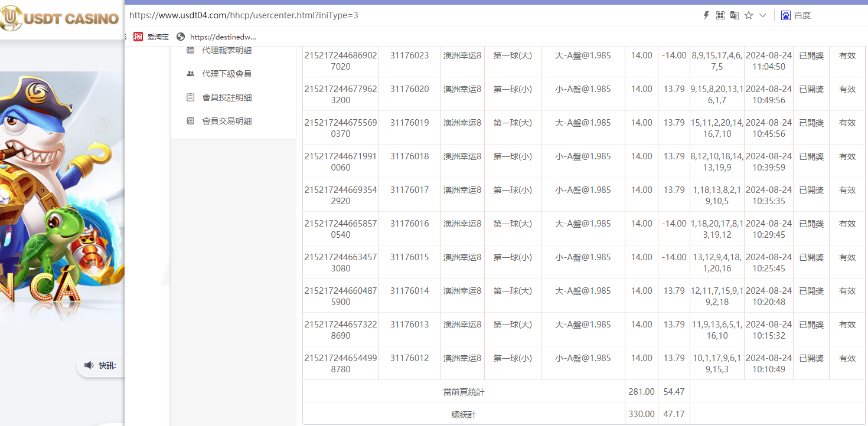Click the globe icon beside destinedw bookmark
Screen dimensions: 868x426
(x=181, y=37)
